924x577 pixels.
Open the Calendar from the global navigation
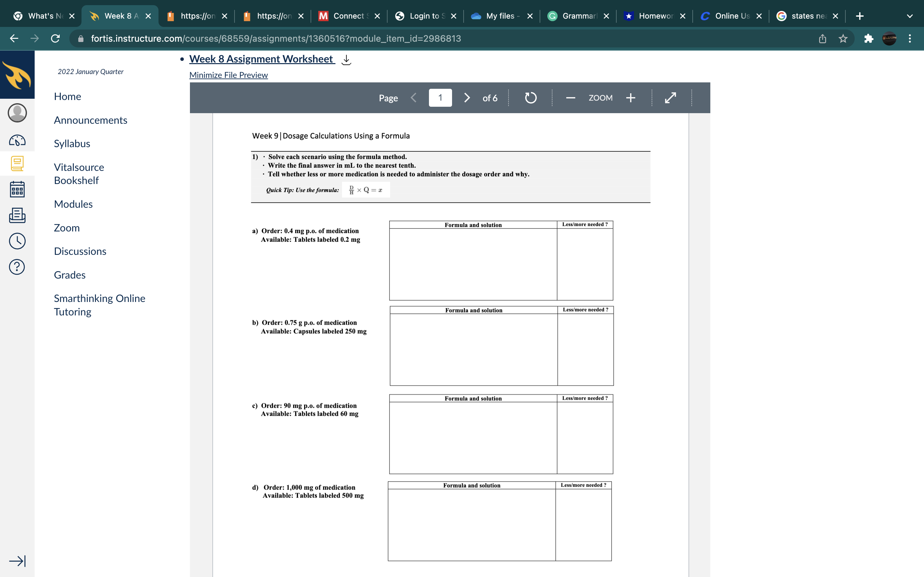pos(17,189)
